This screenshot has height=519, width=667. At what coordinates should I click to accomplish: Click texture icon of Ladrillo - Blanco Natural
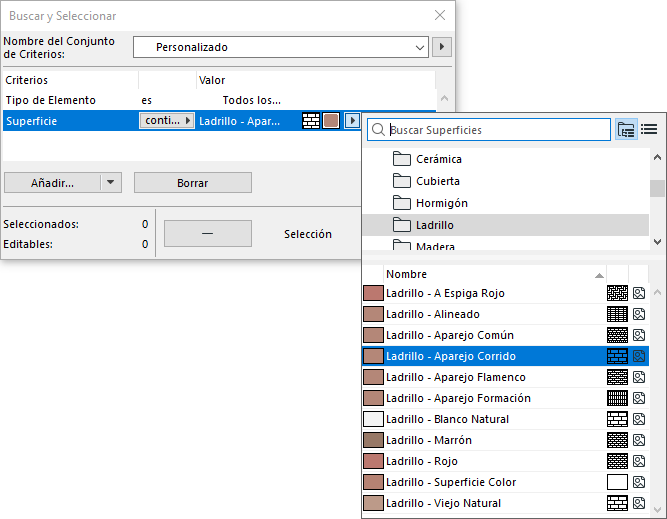(x=639, y=419)
